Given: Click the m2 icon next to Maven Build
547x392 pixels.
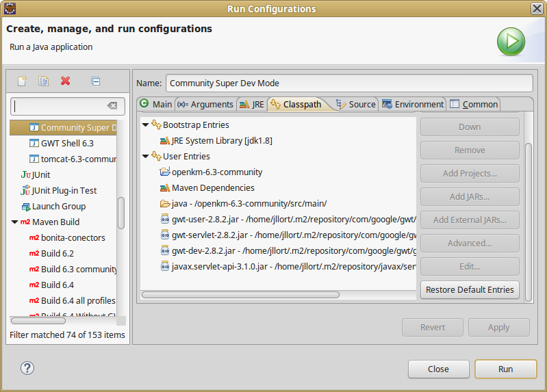Looking at the screenshot, I should [25, 222].
